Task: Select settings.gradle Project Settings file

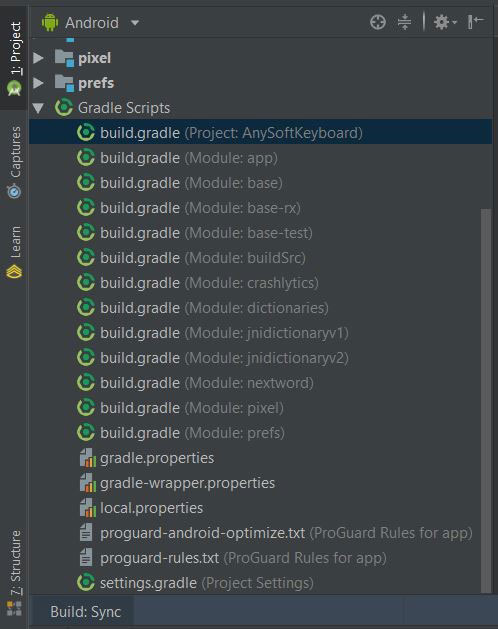Action: click(206, 583)
